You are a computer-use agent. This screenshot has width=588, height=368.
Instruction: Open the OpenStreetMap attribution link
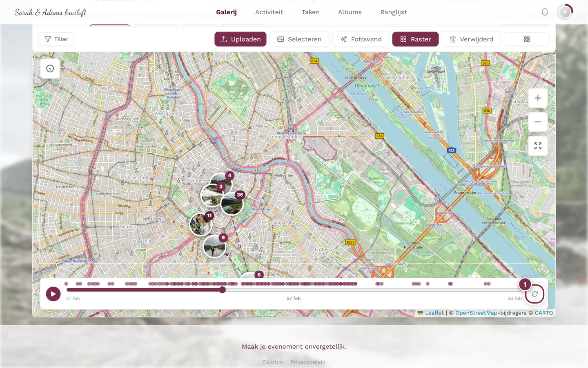pos(476,313)
